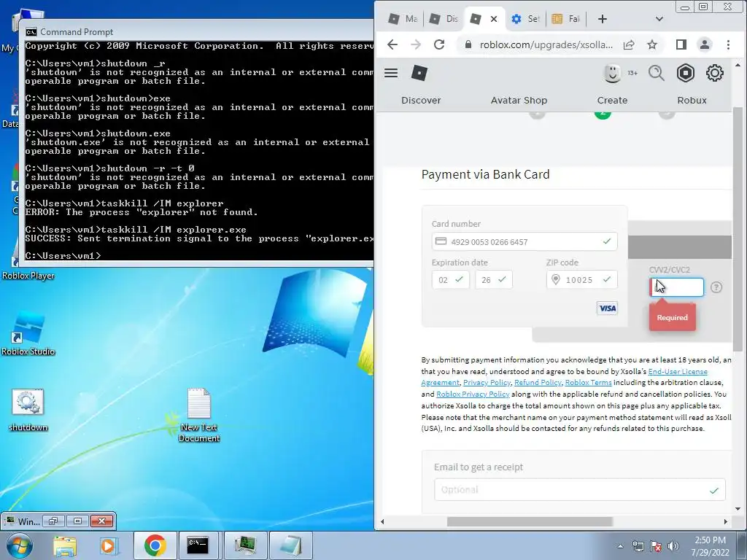Switch to the first 'Ma' tab

(403, 18)
